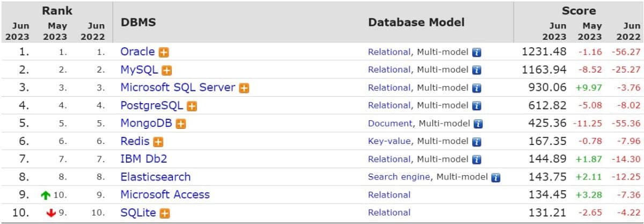Click the Search engine model link
Image resolution: width=644 pixels, height=224 pixels.
tap(399, 177)
